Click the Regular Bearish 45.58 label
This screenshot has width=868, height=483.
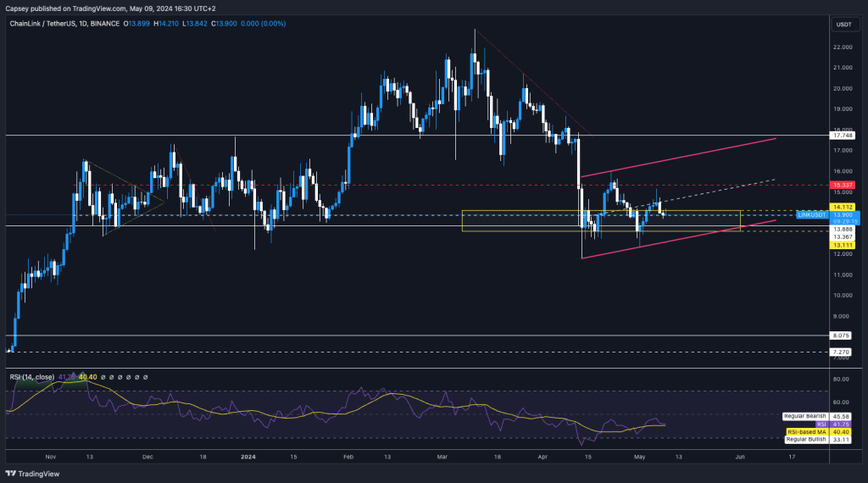click(x=817, y=417)
